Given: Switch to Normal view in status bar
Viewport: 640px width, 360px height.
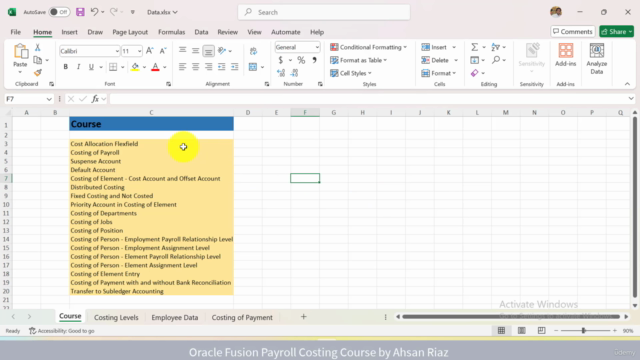Looking at the screenshot, I should (x=501, y=331).
